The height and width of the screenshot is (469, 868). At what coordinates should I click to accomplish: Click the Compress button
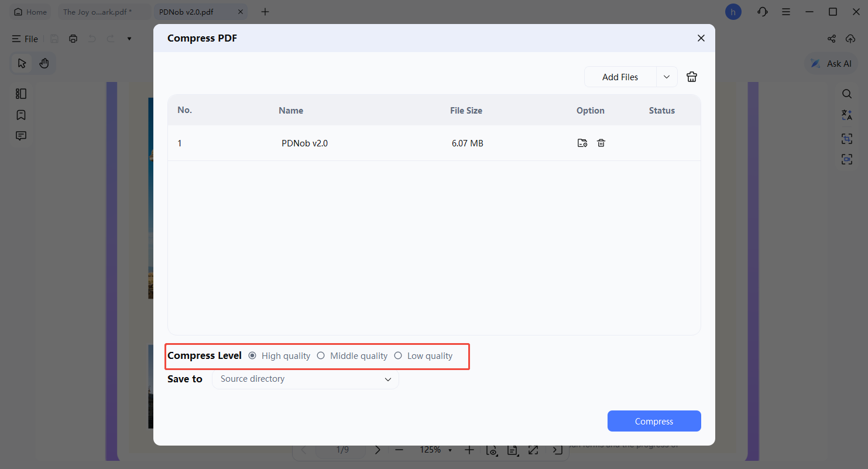click(654, 421)
